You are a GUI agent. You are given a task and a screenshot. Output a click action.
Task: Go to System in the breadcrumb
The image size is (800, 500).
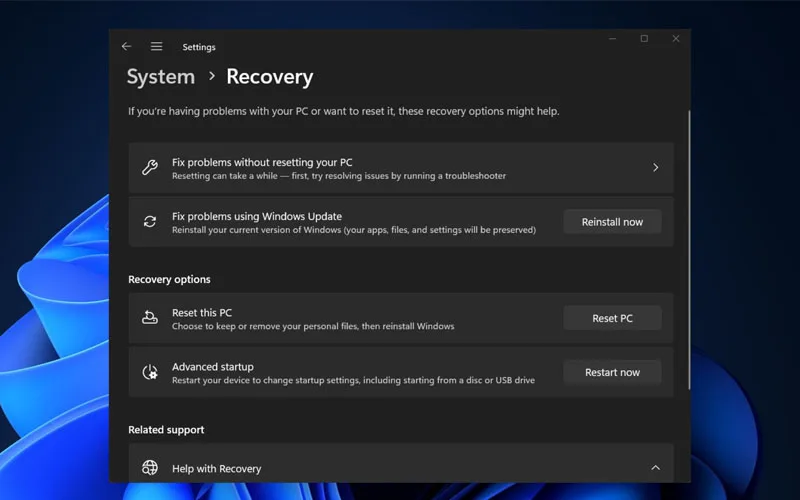160,77
